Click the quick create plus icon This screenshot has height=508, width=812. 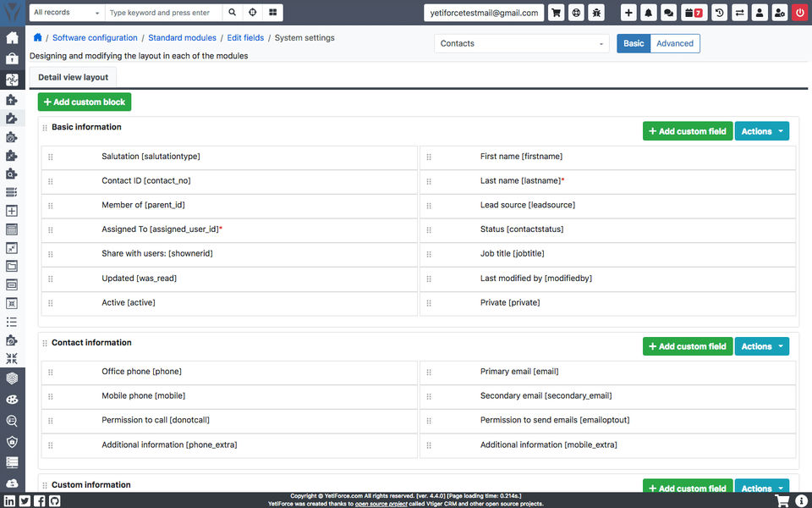(628, 13)
